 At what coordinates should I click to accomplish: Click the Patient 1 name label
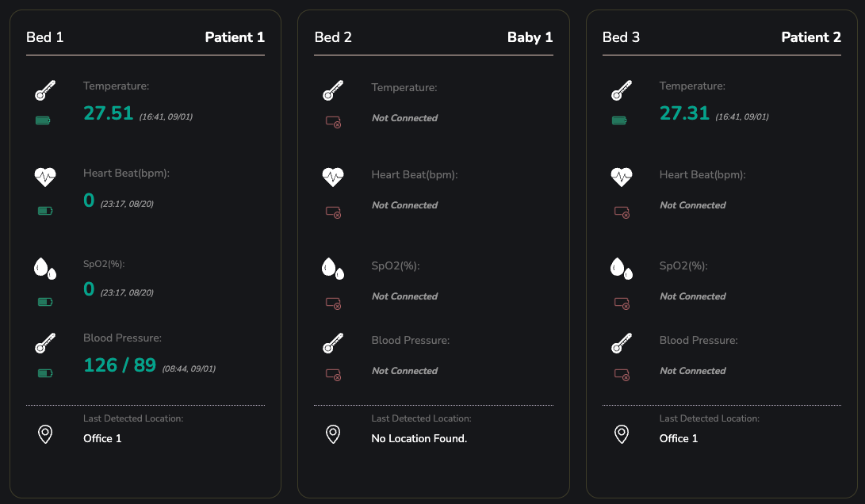tap(235, 36)
